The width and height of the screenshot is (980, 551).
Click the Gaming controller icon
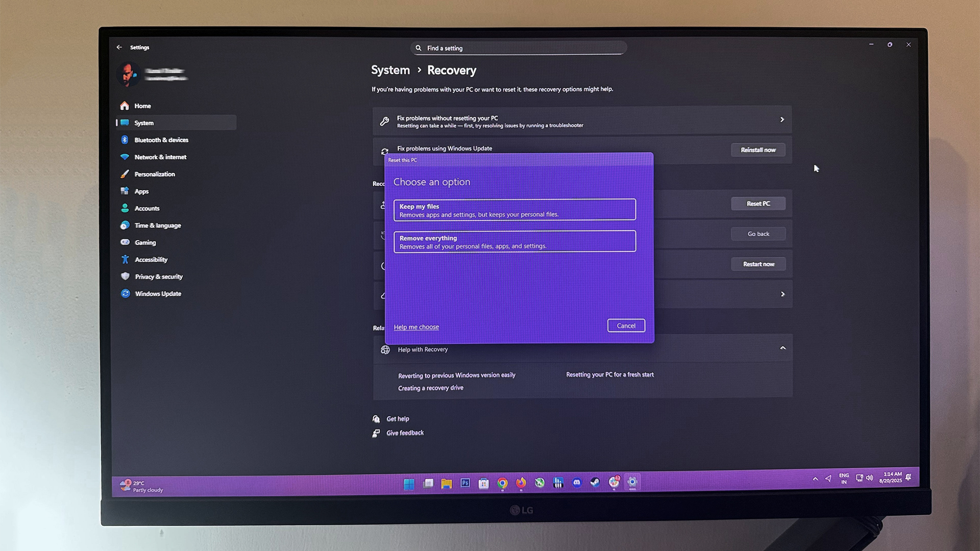pos(125,242)
